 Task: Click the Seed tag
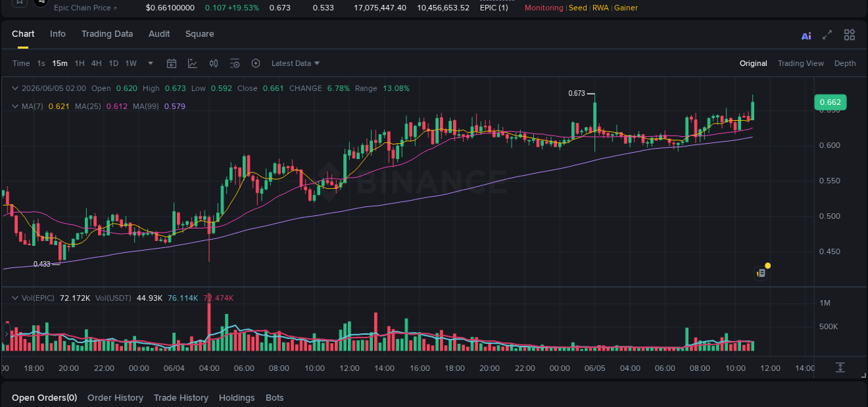(x=577, y=8)
